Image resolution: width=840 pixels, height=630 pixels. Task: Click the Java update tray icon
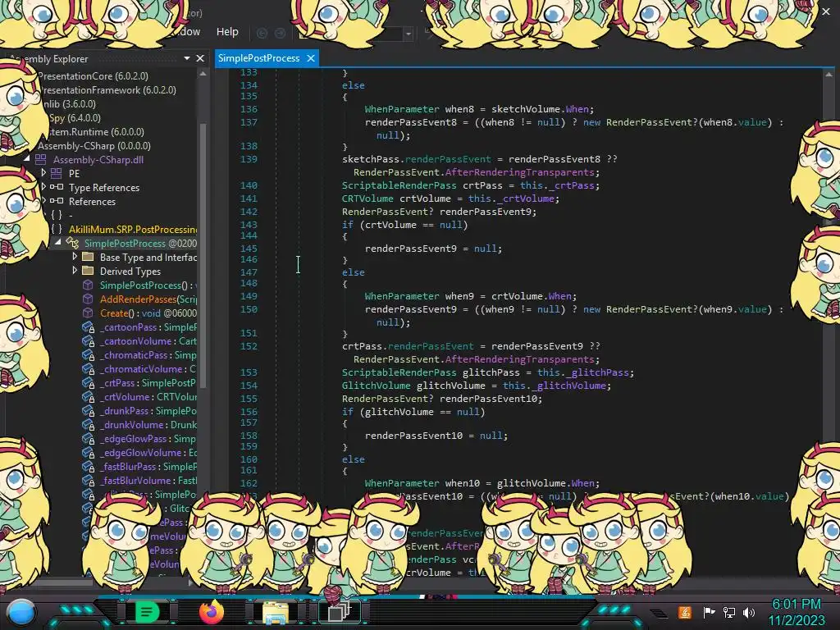[685, 612]
